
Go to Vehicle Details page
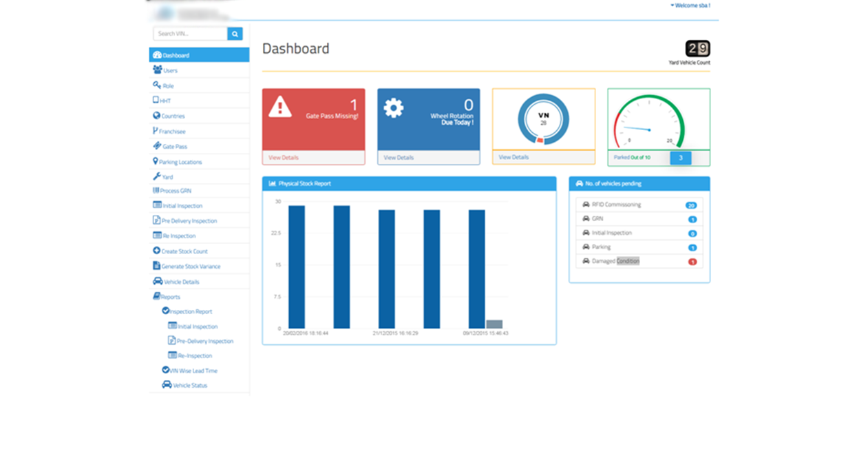click(181, 282)
